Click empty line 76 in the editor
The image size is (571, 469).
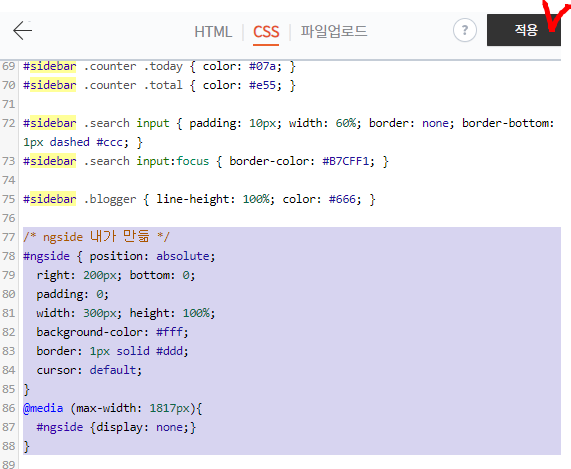(x=291, y=218)
